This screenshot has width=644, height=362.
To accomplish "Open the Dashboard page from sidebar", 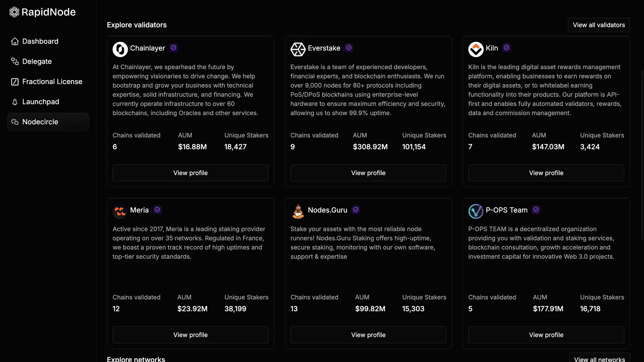I will point(40,41).
